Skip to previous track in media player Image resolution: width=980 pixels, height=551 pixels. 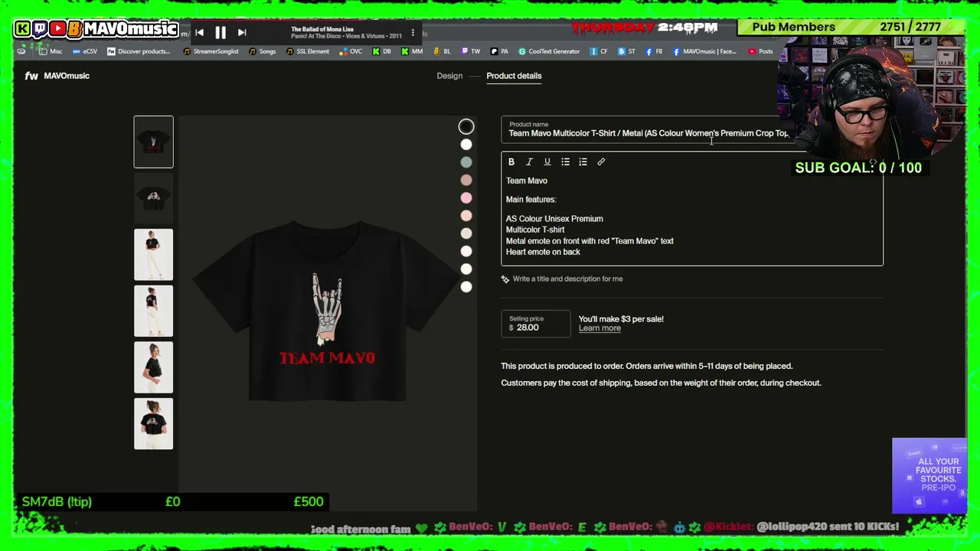(200, 33)
